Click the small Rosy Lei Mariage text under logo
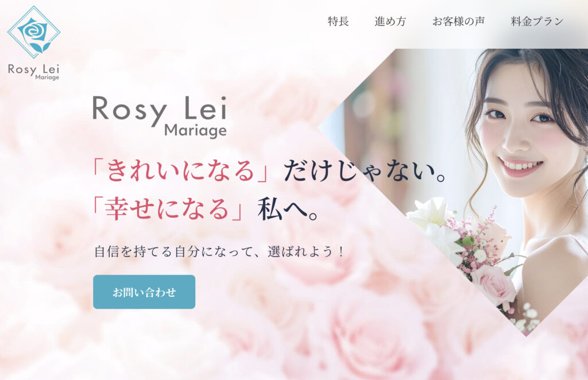 coord(34,72)
